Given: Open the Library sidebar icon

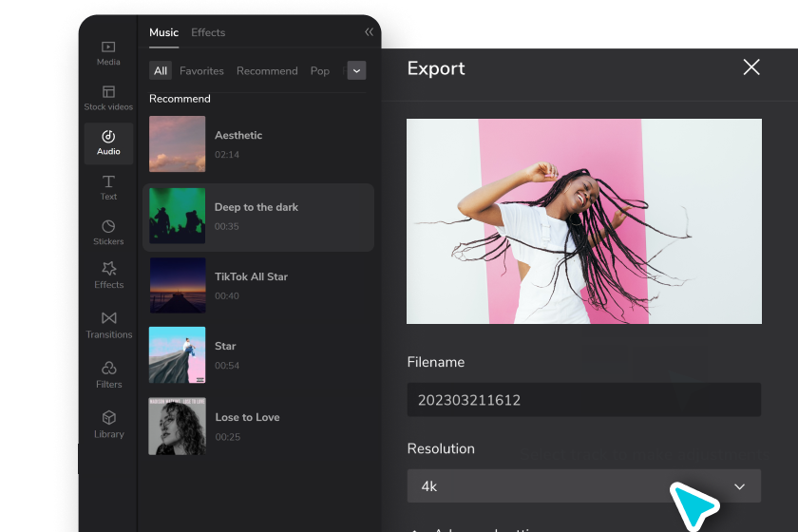Looking at the screenshot, I should tap(108, 424).
